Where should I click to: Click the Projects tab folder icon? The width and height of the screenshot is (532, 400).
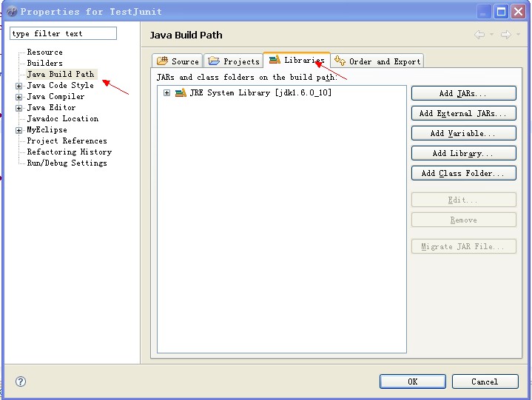pyautogui.click(x=214, y=61)
